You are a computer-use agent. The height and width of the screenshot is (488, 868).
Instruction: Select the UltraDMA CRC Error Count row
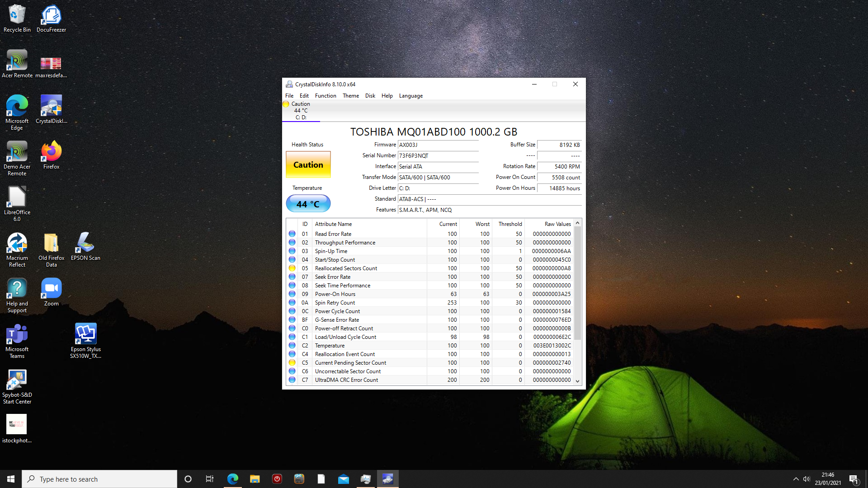point(430,380)
